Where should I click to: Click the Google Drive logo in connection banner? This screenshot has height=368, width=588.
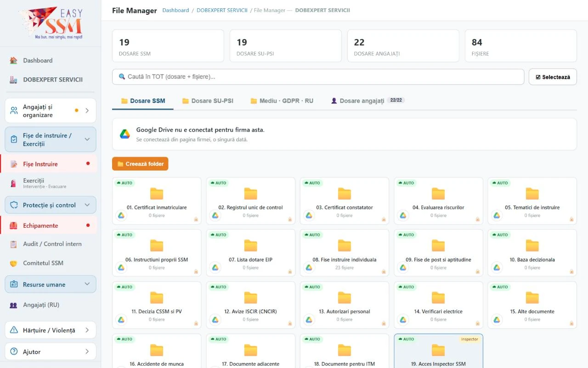125,134
